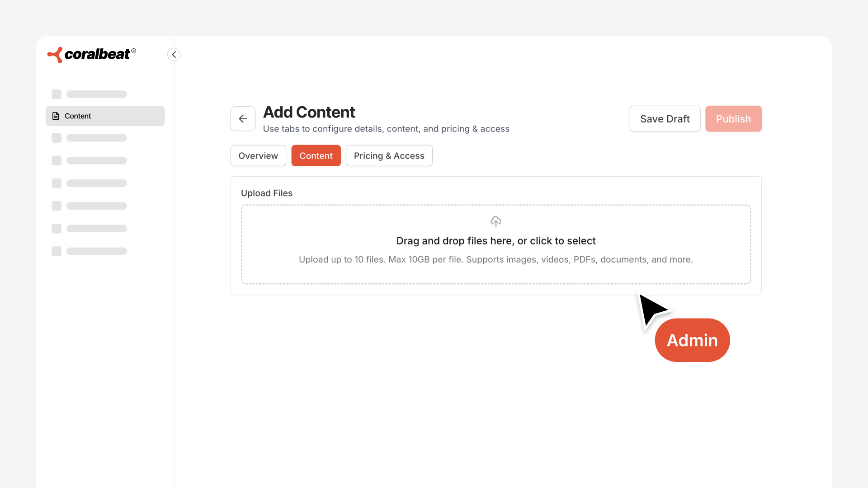868x488 pixels.
Task: Click the last placeholder icon in the sidebar
Action: 57,251
